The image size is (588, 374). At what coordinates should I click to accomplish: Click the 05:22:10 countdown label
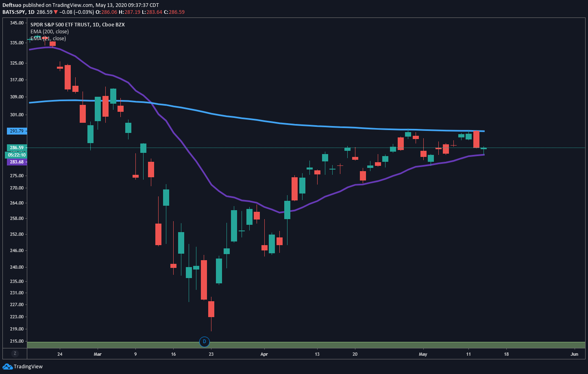coord(16,155)
